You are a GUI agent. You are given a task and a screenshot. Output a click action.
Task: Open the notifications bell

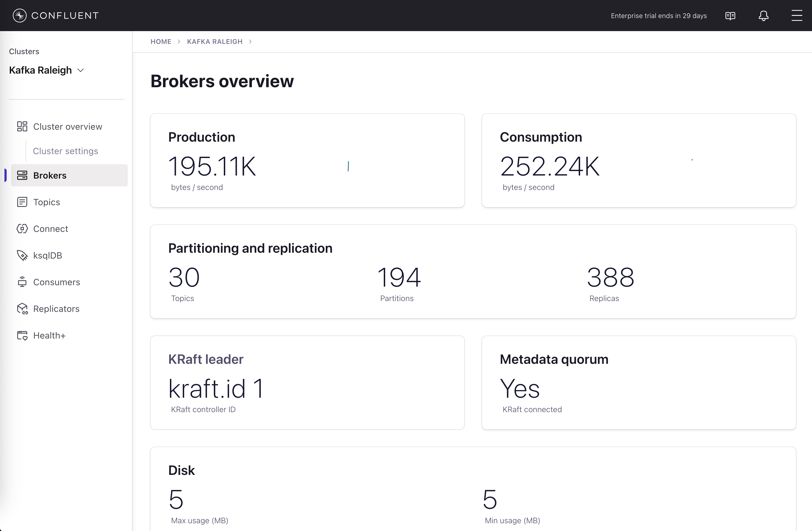pyautogui.click(x=764, y=16)
